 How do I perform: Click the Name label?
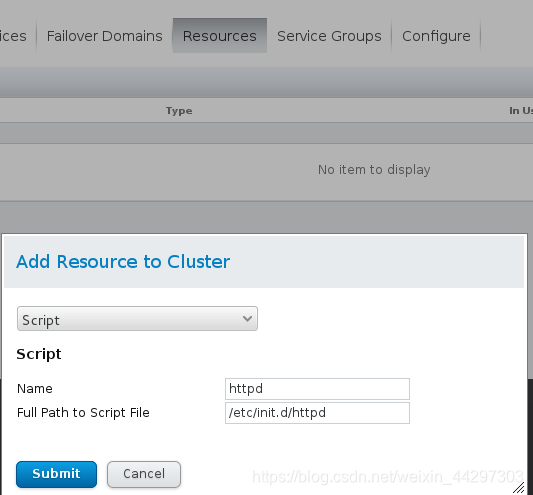(35, 389)
